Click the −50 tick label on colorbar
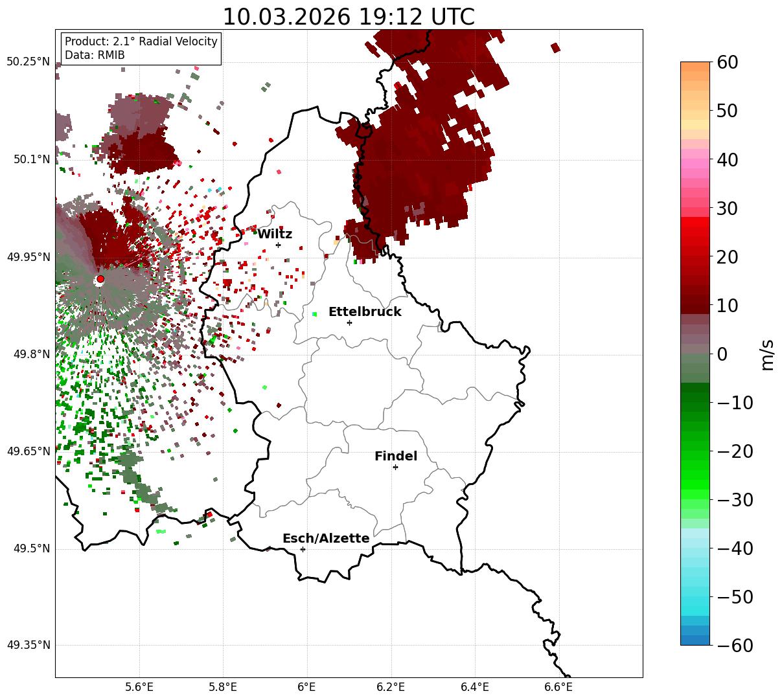The width and height of the screenshot is (782, 700). pyautogui.click(x=735, y=596)
